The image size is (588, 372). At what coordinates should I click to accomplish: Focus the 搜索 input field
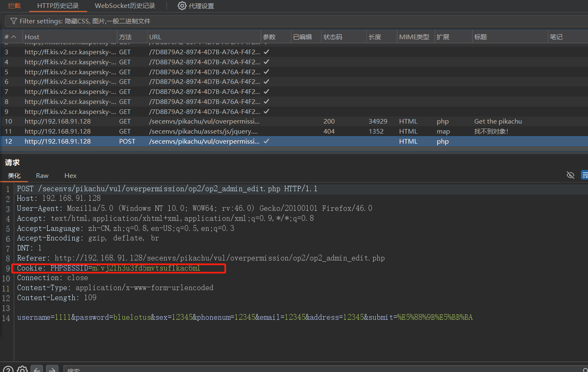click(x=326, y=369)
